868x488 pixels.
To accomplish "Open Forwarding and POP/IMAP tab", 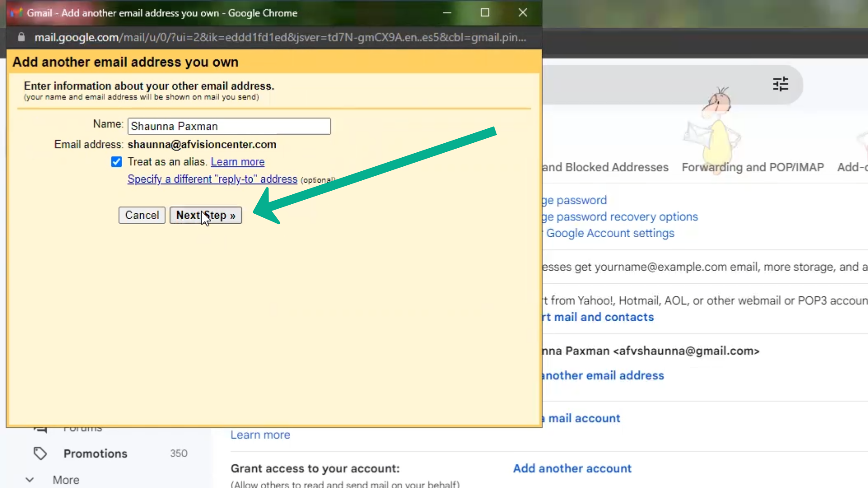I will tap(752, 167).
